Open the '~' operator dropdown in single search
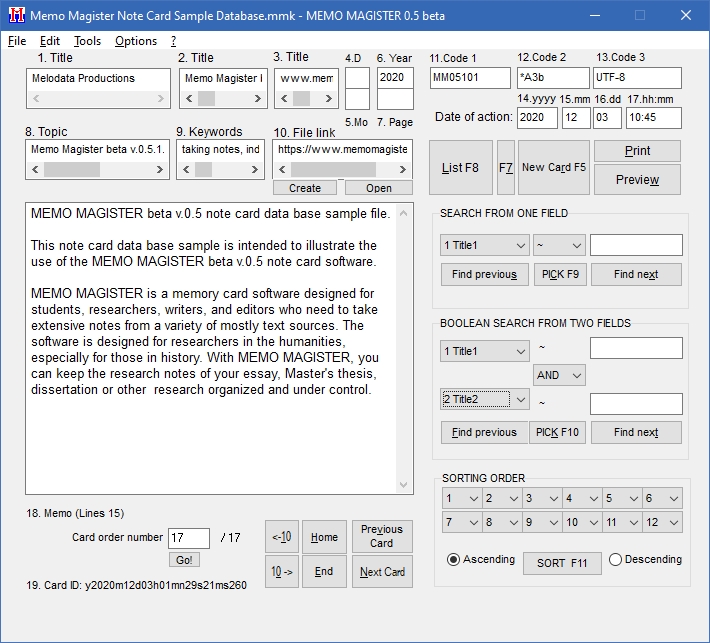 tap(559, 245)
